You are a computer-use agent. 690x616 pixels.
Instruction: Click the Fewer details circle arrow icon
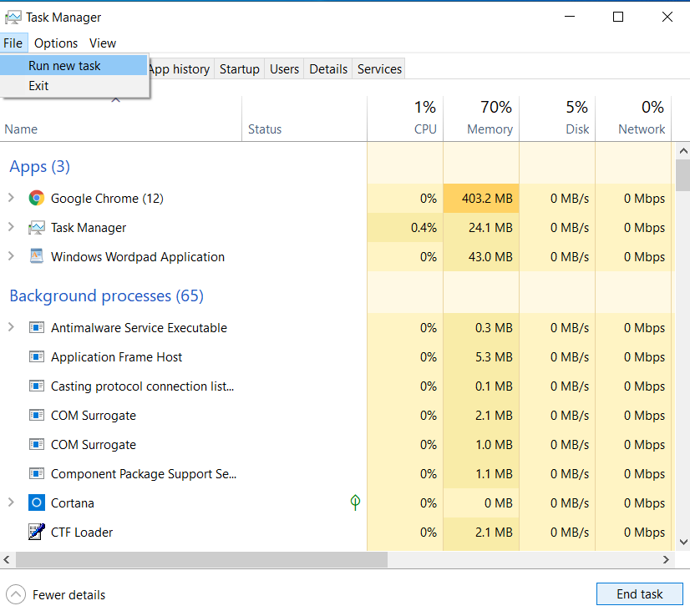coord(16,594)
